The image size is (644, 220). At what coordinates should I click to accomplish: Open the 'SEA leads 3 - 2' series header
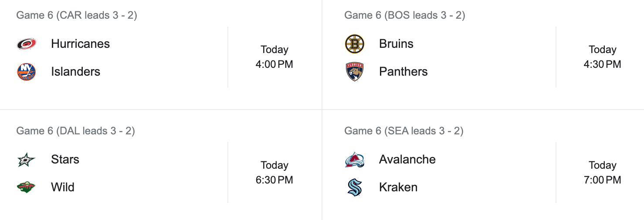tap(403, 131)
